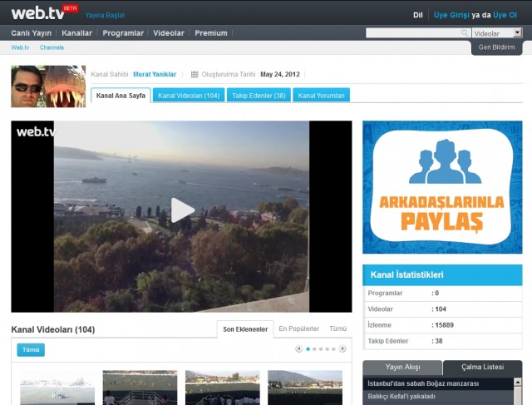Go to previous carousel page arrow

298,348
